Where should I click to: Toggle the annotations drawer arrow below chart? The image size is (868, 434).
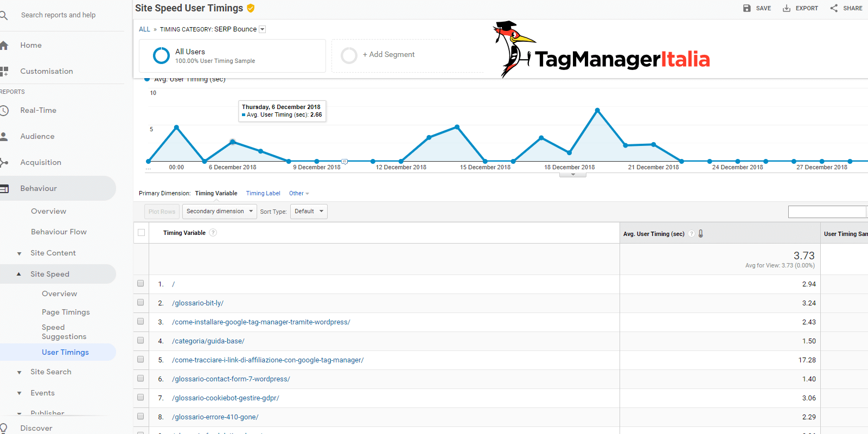[573, 175]
